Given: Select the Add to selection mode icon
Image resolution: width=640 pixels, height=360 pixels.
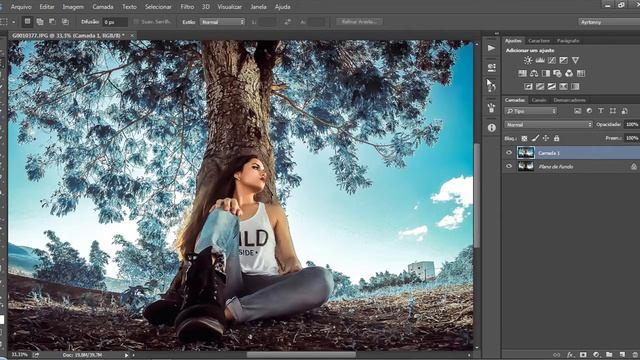Looking at the screenshot, I should (40, 21).
